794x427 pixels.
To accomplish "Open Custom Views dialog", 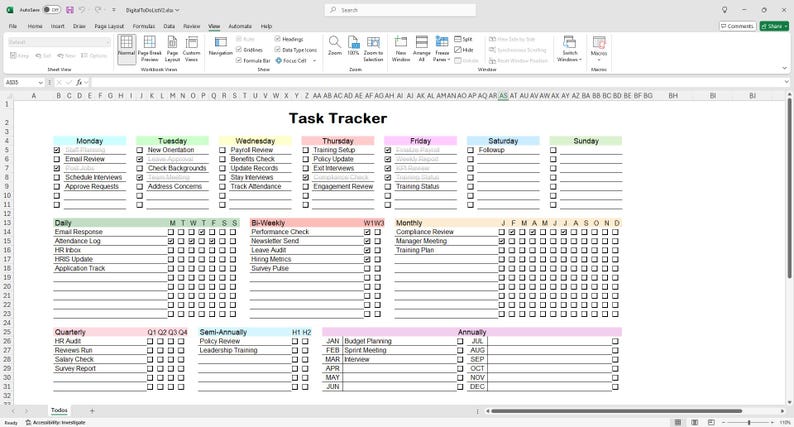I will pos(191,49).
